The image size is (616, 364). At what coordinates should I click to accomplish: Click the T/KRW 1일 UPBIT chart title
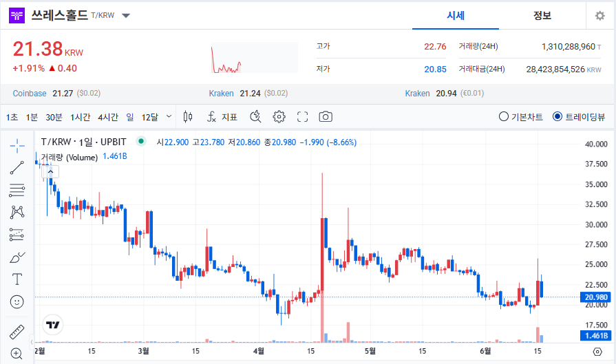tap(84, 142)
